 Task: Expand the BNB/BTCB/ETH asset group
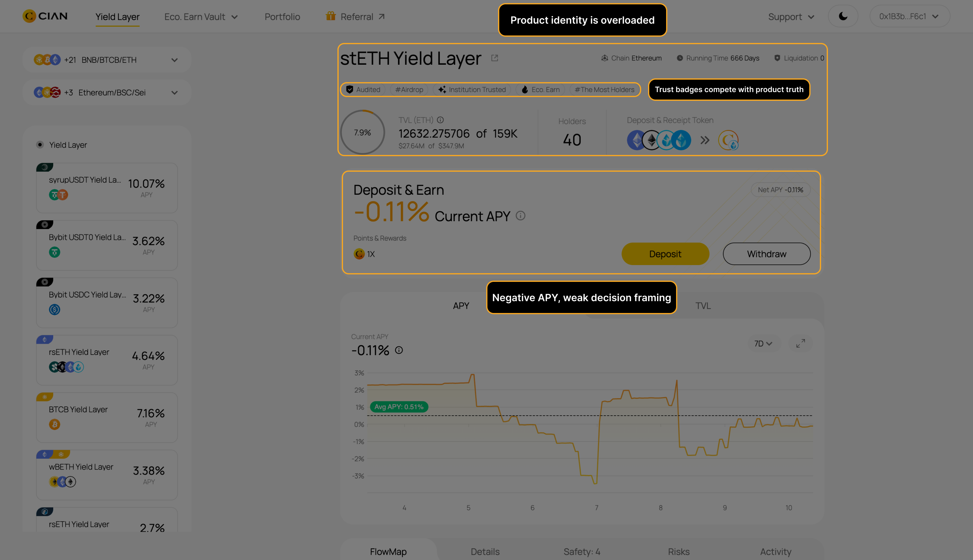point(174,60)
